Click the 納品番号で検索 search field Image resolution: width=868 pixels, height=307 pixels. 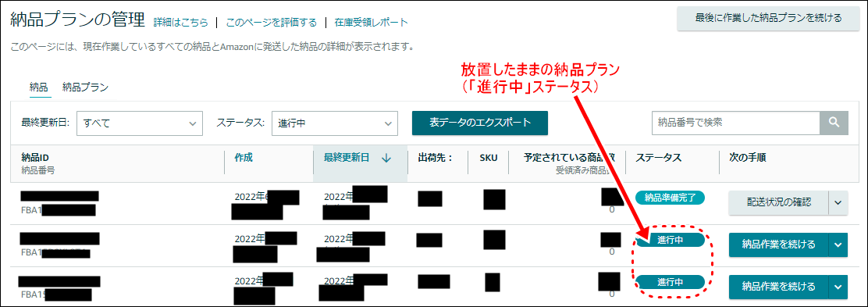click(736, 123)
